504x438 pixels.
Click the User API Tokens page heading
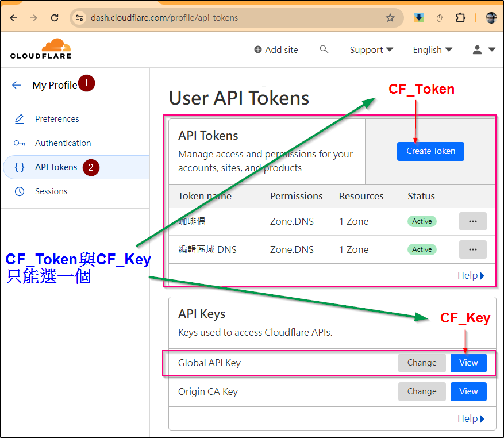pyautogui.click(x=239, y=98)
